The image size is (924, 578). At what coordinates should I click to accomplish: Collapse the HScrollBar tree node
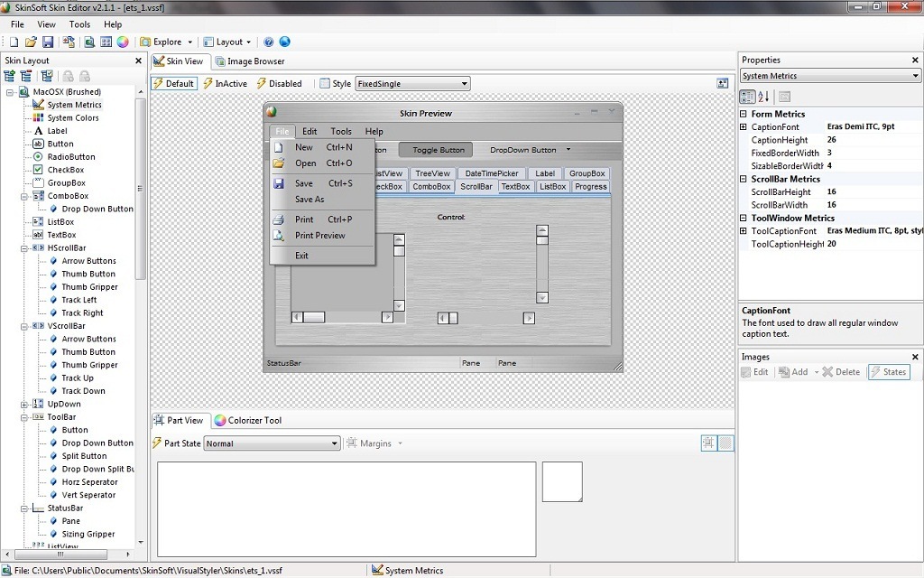[x=24, y=248]
